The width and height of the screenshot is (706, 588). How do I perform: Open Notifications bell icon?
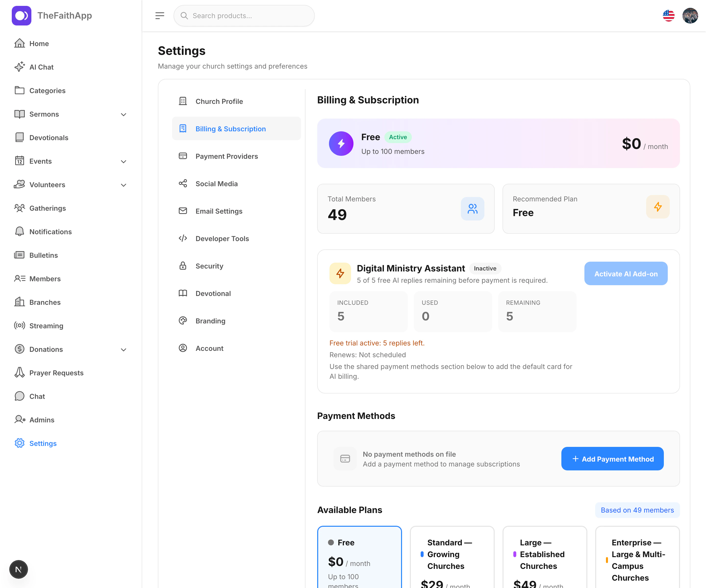(x=20, y=232)
